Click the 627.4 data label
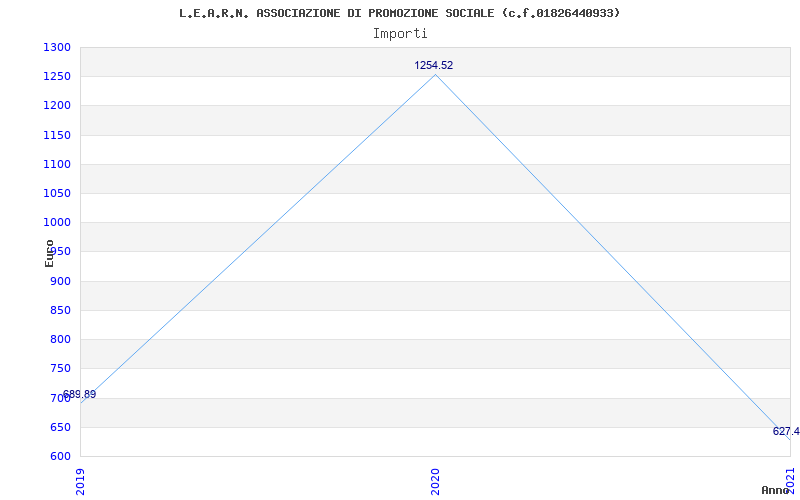Screen dimensions: 800x500 tap(786, 431)
